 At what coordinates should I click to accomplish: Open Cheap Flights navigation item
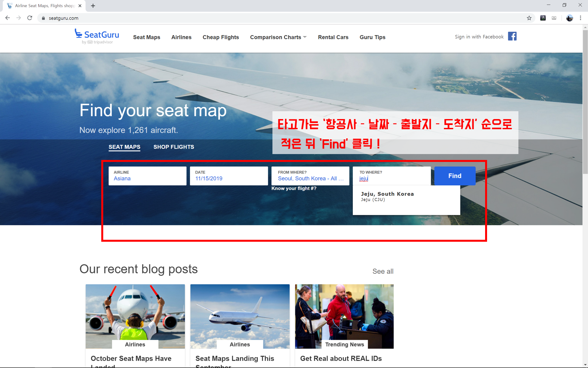click(x=221, y=37)
